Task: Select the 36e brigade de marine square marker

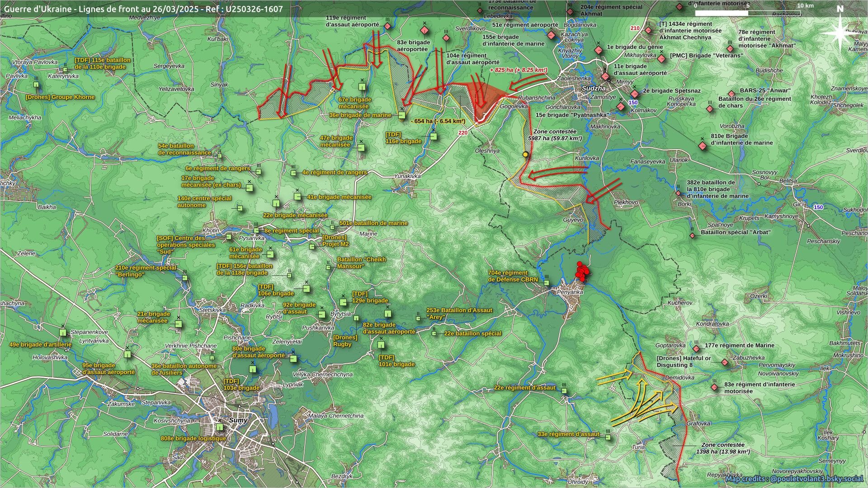Action: [401, 116]
